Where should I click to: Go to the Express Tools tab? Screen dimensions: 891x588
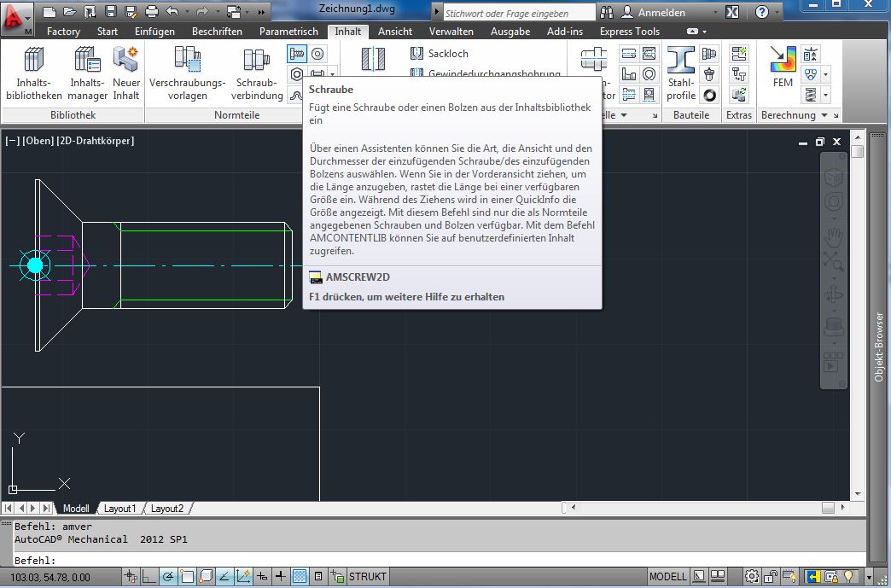[x=630, y=32]
